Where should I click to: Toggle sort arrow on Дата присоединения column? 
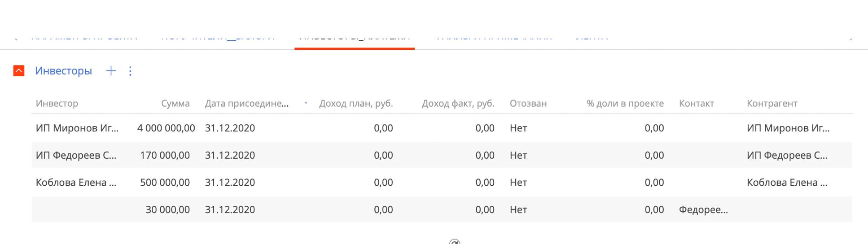click(306, 103)
